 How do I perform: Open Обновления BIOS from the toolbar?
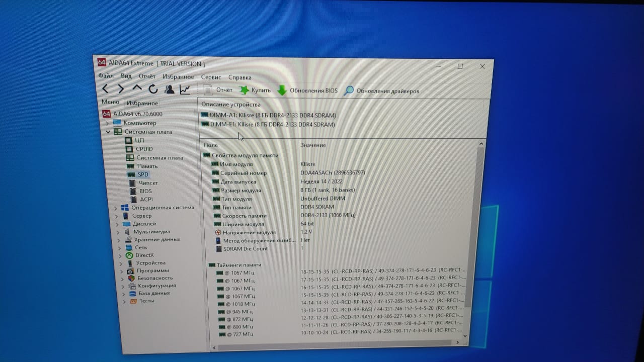coord(307,90)
